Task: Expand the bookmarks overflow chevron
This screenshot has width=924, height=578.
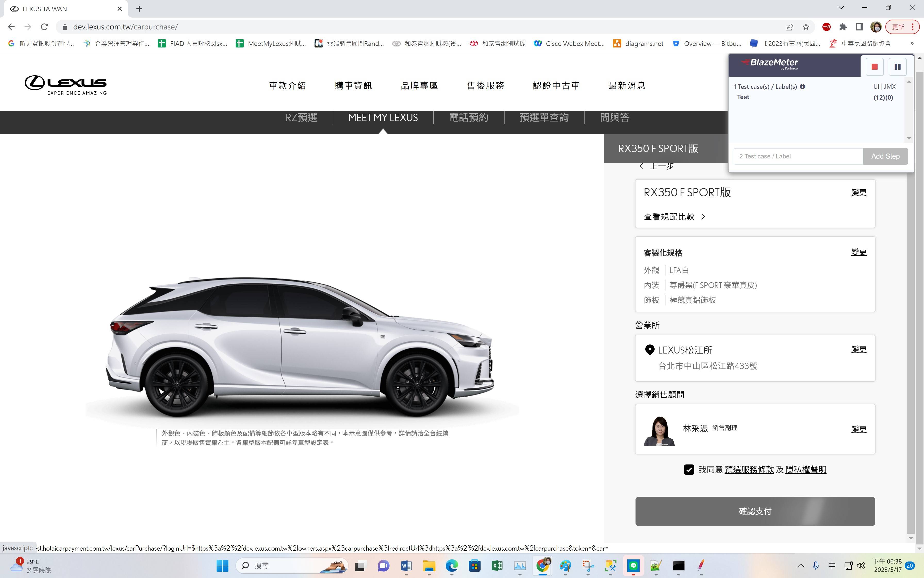Action: click(912, 44)
